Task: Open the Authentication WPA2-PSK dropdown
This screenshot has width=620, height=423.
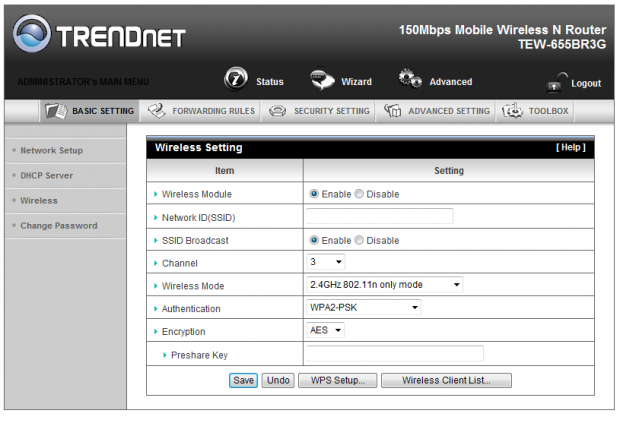Action: pyautogui.click(x=363, y=307)
